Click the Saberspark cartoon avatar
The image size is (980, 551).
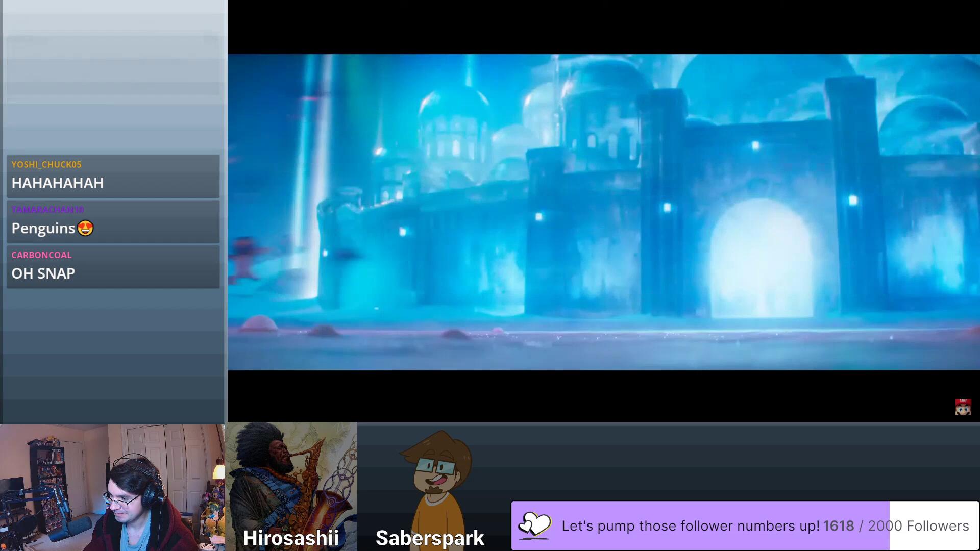437,480
